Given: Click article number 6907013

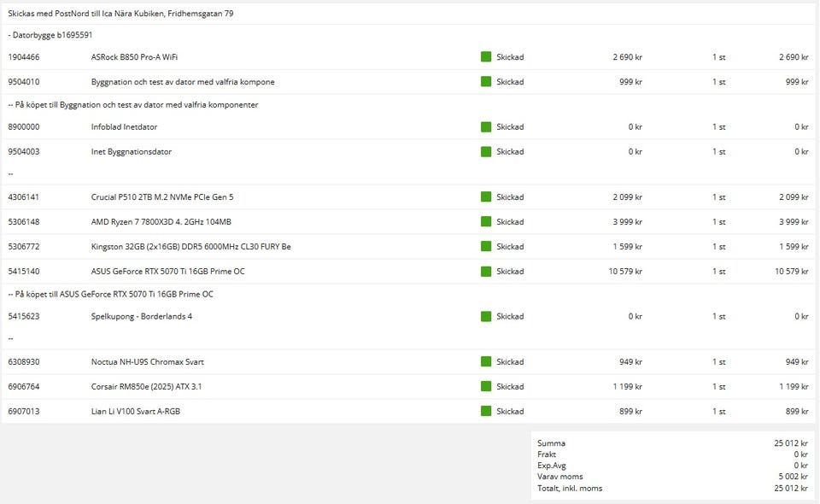Looking at the screenshot, I should [x=24, y=412].
